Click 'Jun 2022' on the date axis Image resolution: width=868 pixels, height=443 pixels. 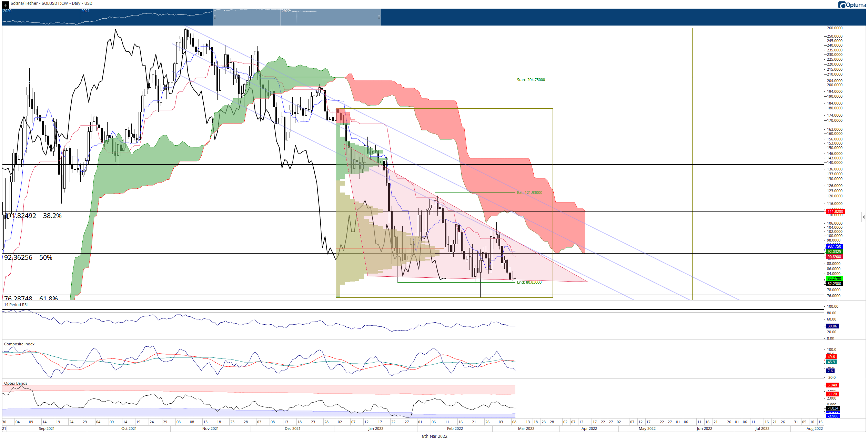[x=704, y=429]
